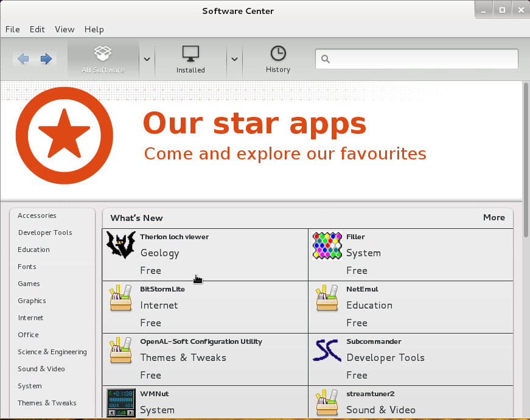Open the Filler app title
Screen dimensions: 530x420
point(355,237)
